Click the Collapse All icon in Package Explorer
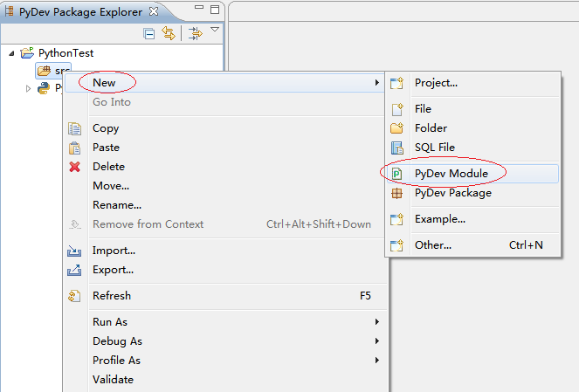 (x=149, y=33)
